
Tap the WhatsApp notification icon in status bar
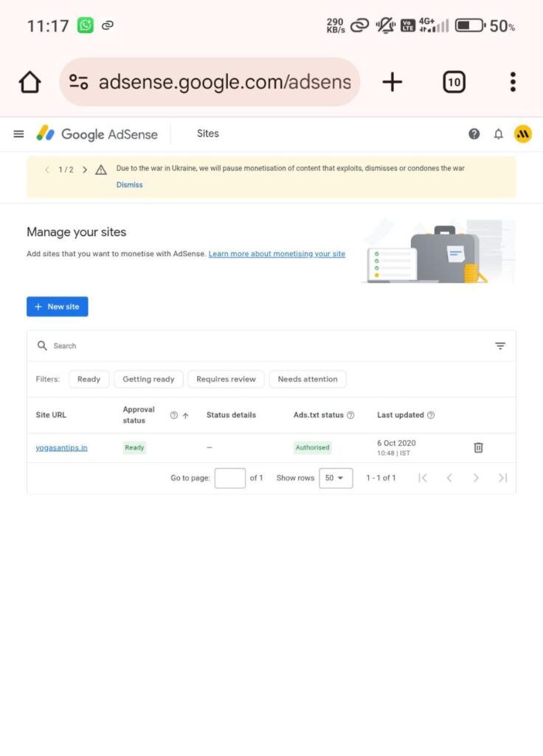pyautogui.click(x=86, y=25)
